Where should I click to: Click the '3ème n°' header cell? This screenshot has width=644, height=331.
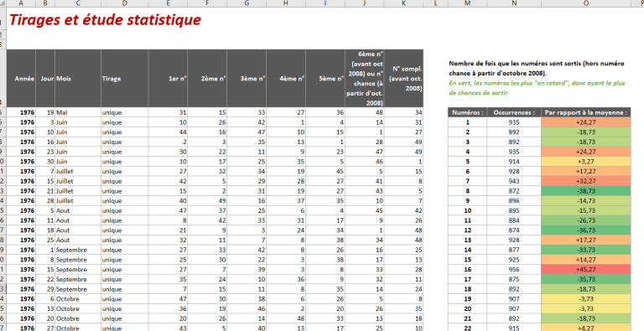[247, 79]
